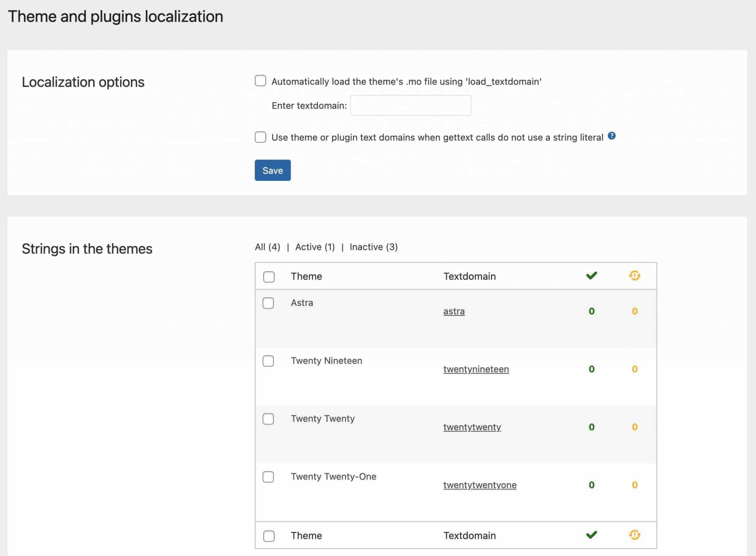Check the Astra theme row checkbox

268,303
